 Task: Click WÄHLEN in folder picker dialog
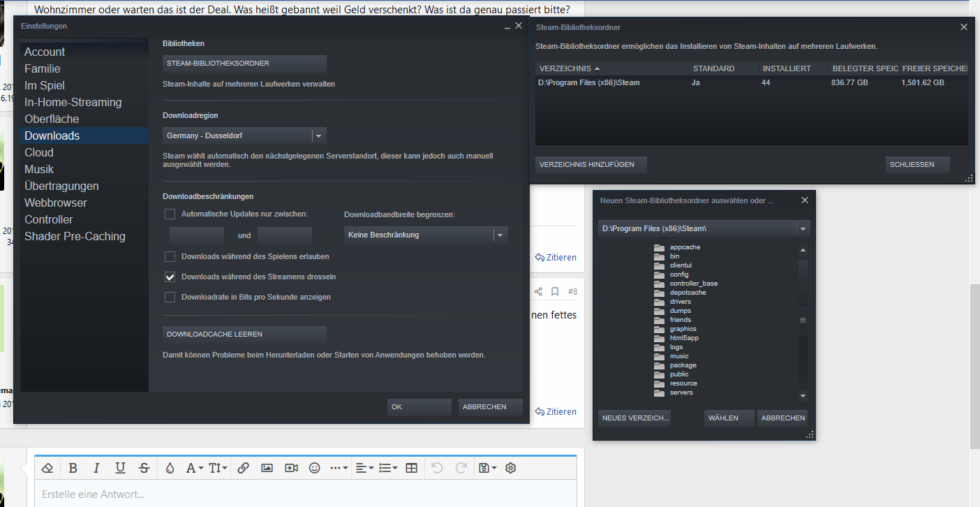729,418
